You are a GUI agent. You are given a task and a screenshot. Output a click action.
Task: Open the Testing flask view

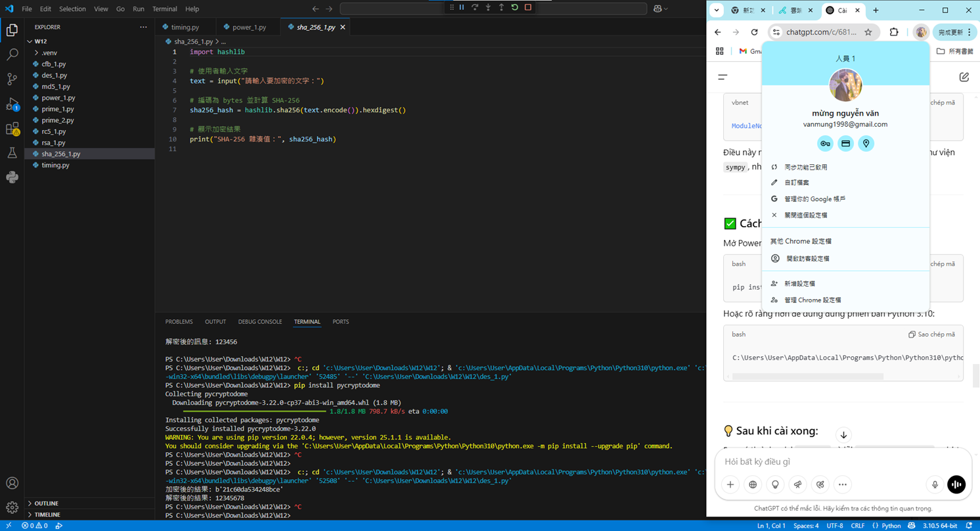[x=12, y=153]
